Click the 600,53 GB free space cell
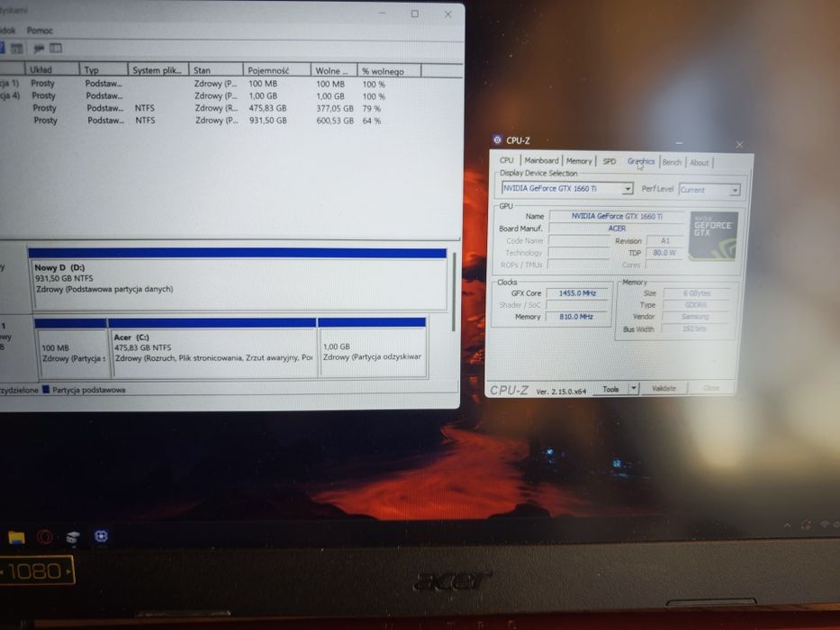 (335, 121)
